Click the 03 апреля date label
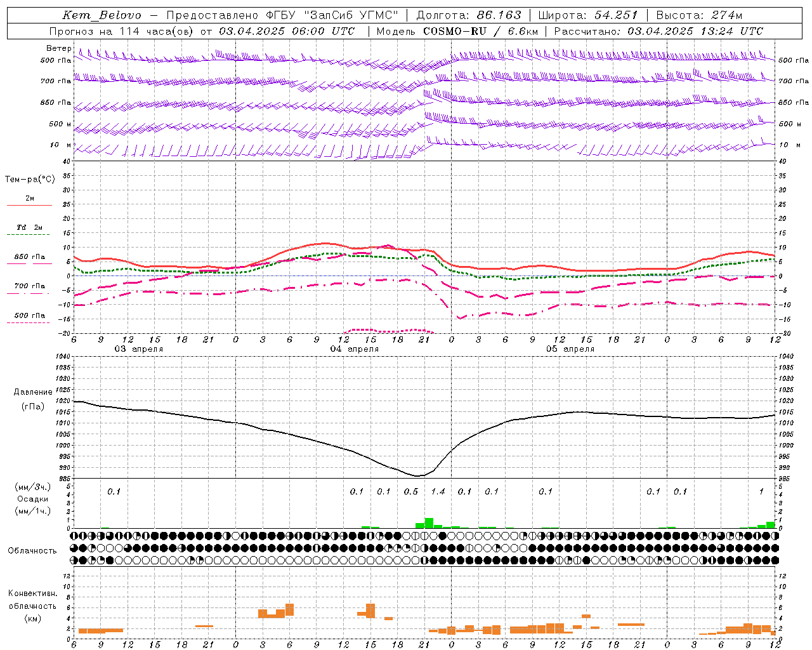The width and height of the screenshot is (812, 650). (138, 349)
